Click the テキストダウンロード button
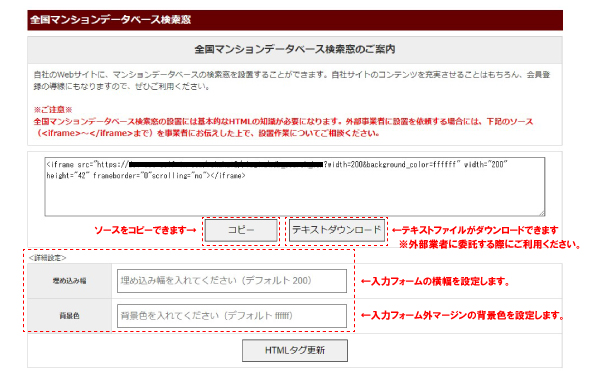This screenshot has width=600, height=371. (337, 230)
